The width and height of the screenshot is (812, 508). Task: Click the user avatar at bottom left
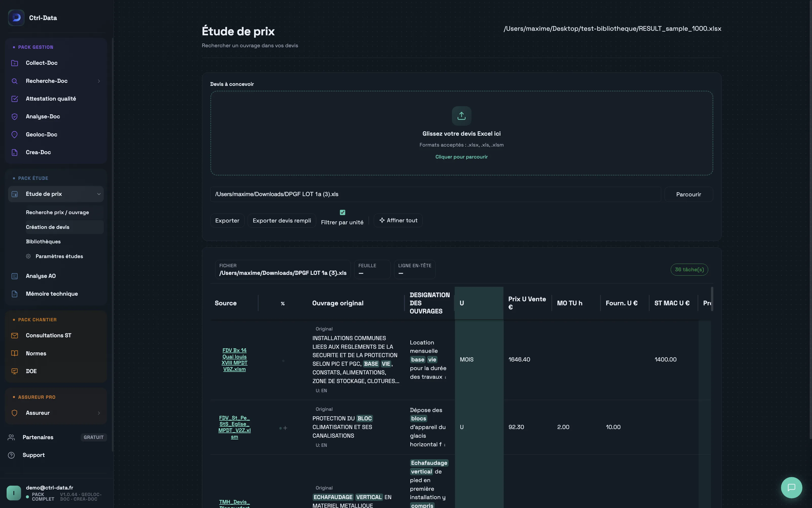pos(14,493)
